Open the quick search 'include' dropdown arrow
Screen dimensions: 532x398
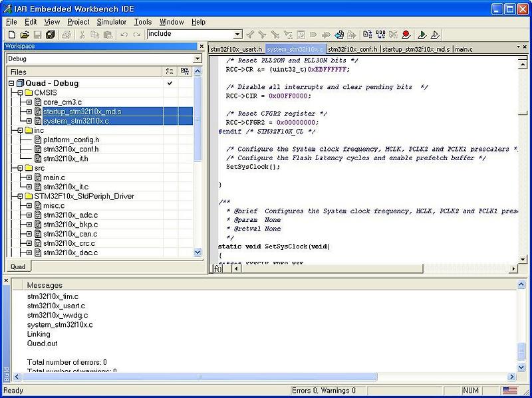(x=238, y=35)
